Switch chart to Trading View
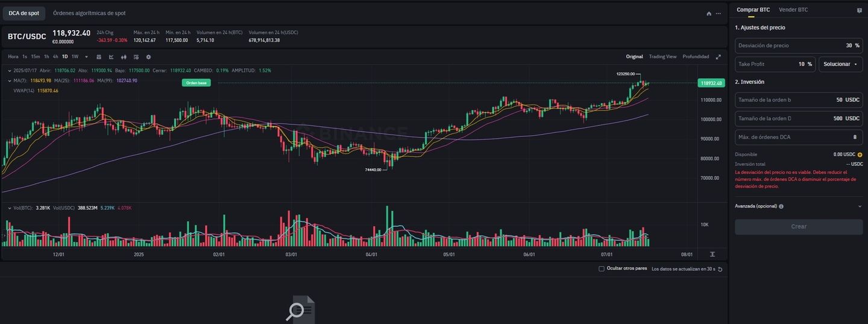The image size is (868, 324). (x=662, y=57)
